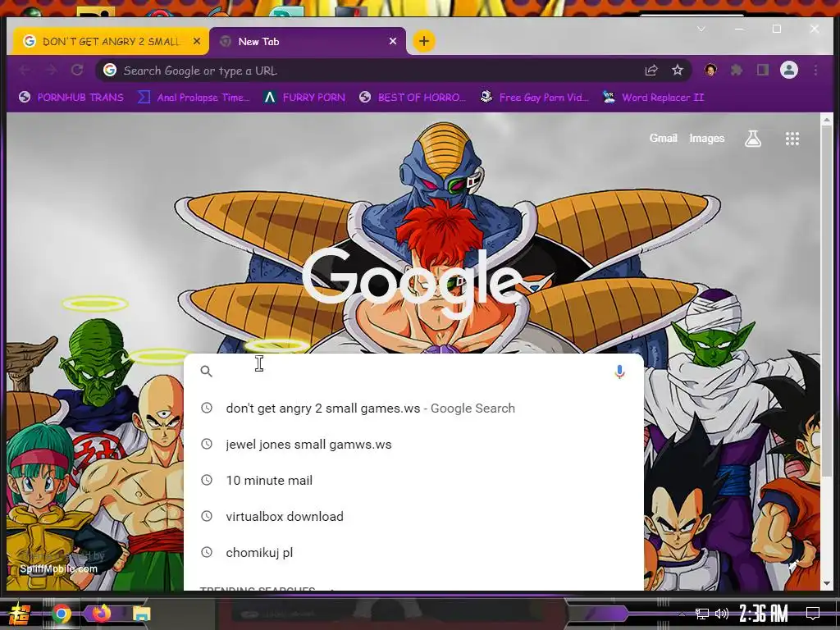Close the New Tab tab
The image size is (840, 630).
pos(393,41)
